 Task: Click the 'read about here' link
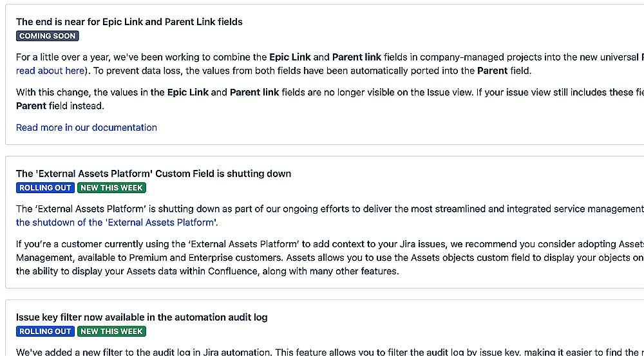[50, 71]
